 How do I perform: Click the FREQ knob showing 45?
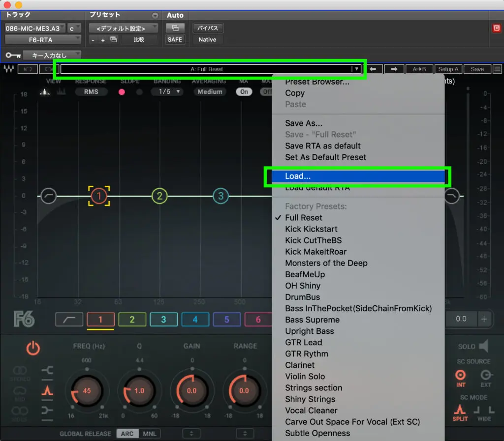[x=87, y=390]
